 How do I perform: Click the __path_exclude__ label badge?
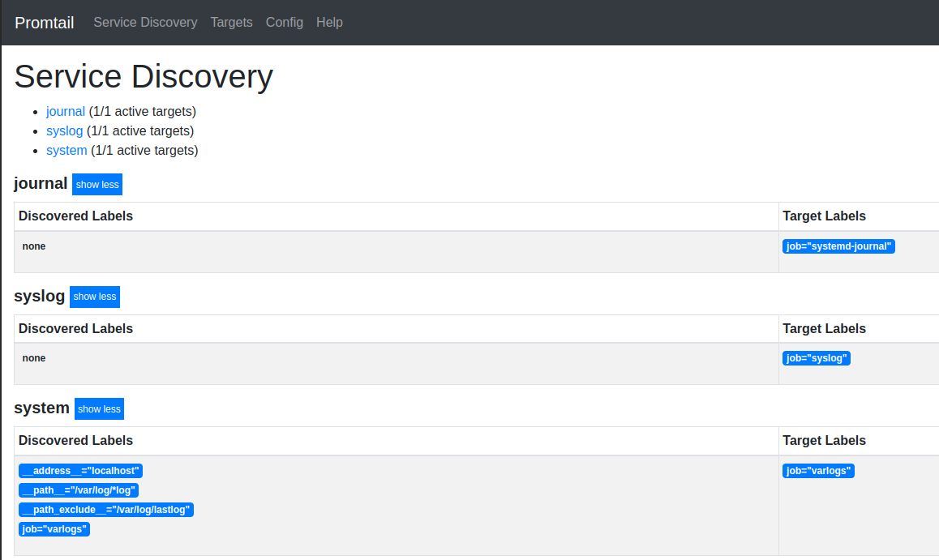(x=106, y=510)
